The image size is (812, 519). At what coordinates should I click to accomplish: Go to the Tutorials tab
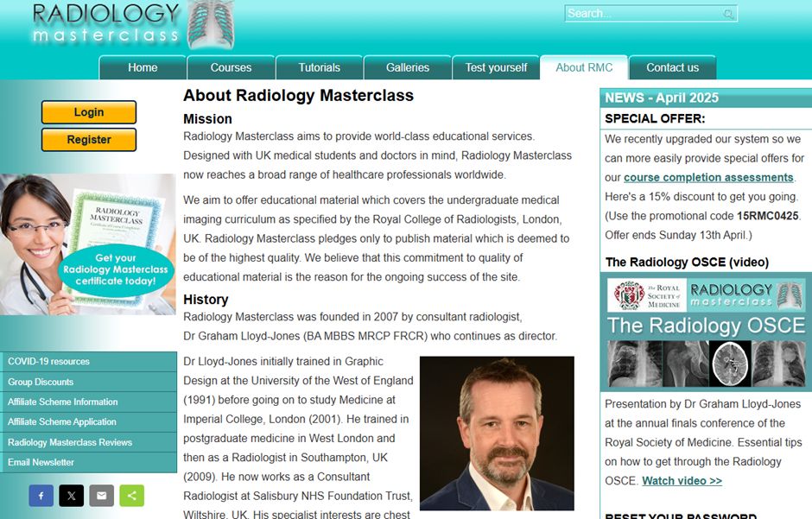319,67
